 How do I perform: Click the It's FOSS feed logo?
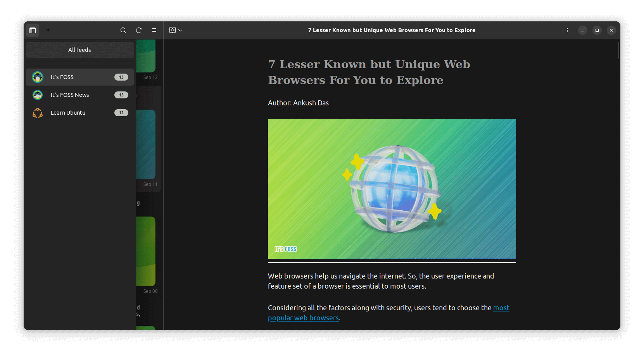(x=37, y=77)
